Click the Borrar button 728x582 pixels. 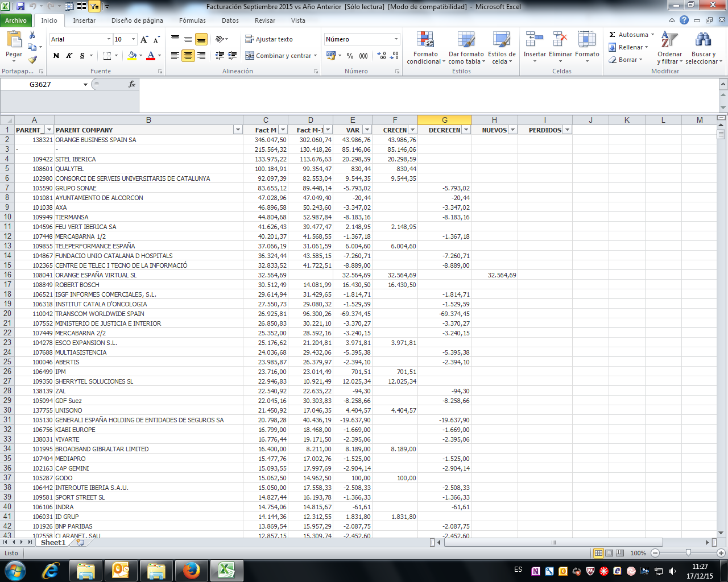click(626, 60)
